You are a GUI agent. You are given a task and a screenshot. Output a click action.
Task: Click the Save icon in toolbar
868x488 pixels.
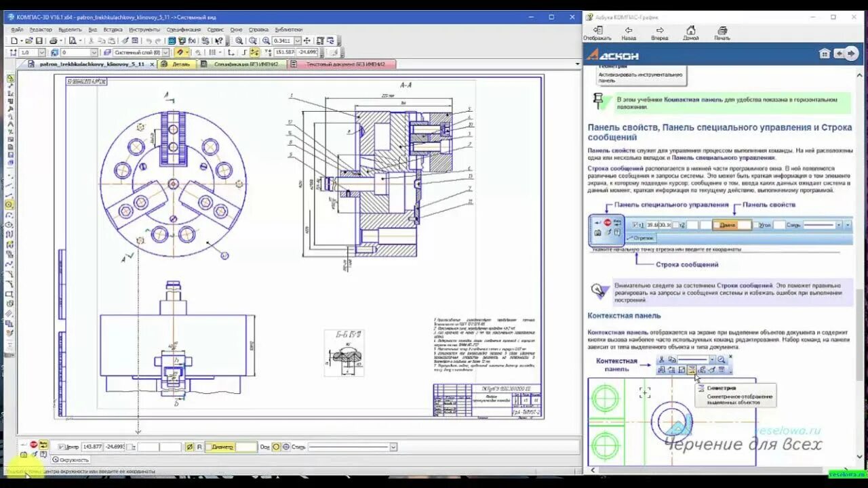pos(39,41)
